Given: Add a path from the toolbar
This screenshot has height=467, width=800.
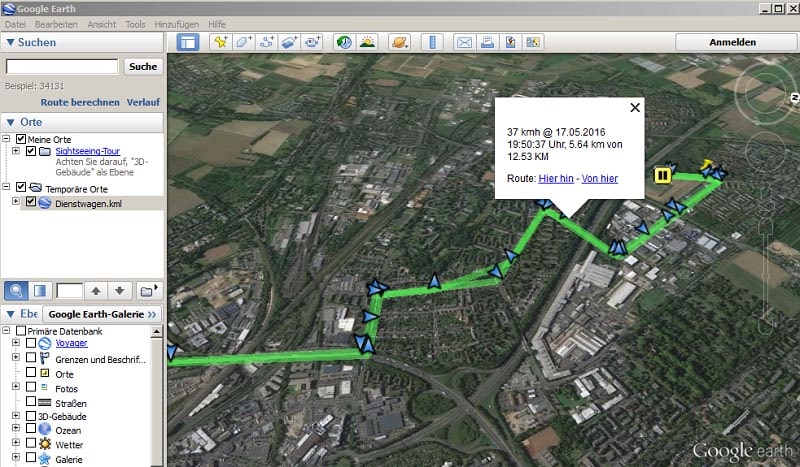Looking at the screenshot, I should [x=266, y=42].
